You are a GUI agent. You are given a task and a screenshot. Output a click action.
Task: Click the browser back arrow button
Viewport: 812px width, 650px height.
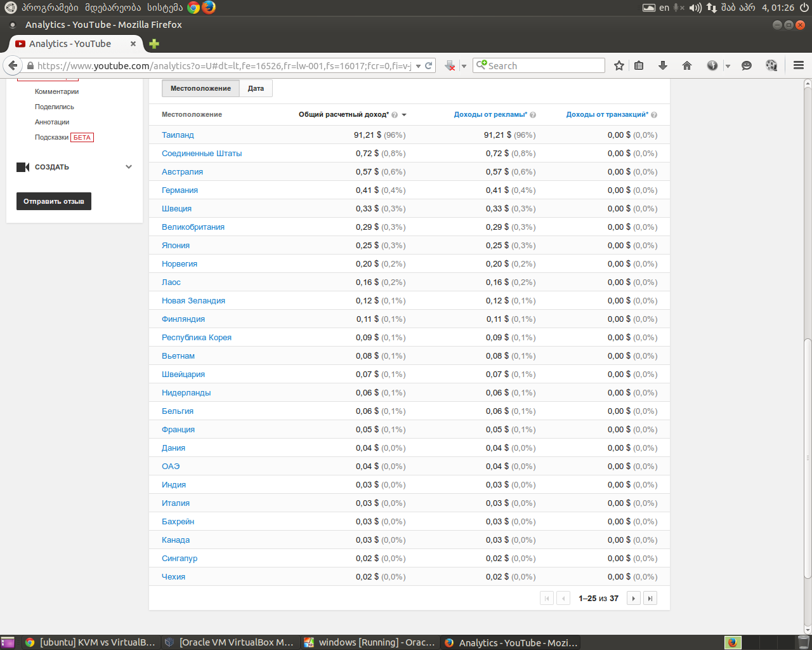[x=13, y=65]
